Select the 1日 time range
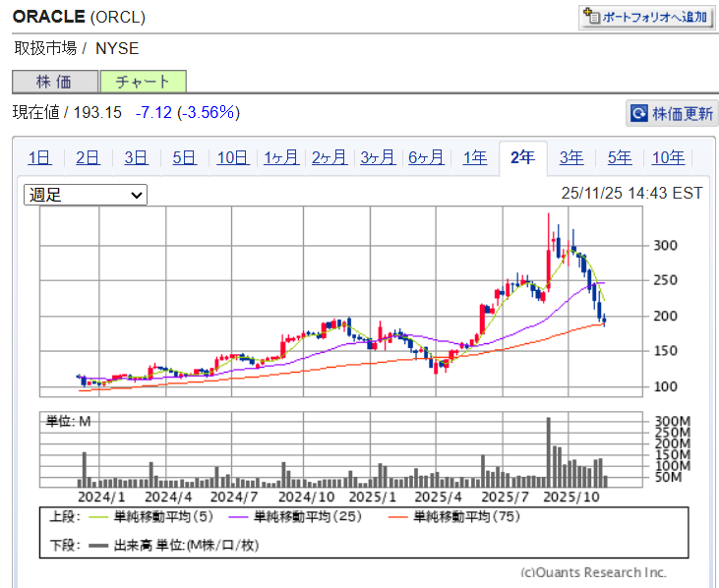This screenshot has width=719, height=588. (x=39, y=157)
